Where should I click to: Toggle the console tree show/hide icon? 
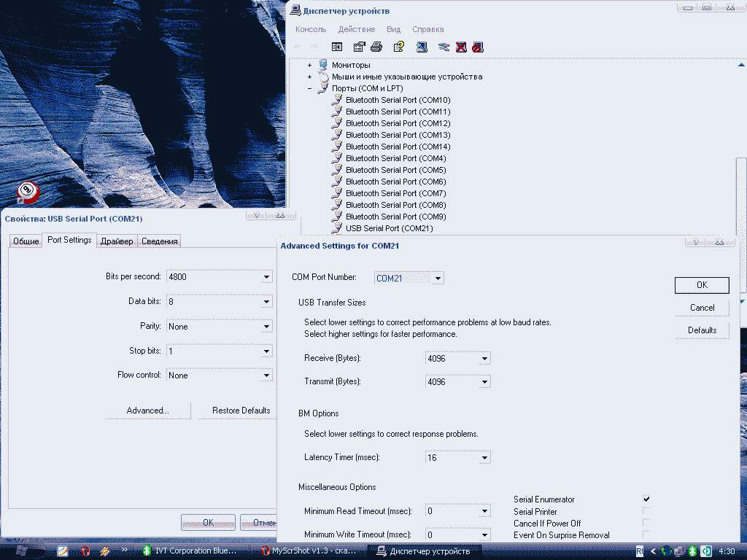[336, 47]
